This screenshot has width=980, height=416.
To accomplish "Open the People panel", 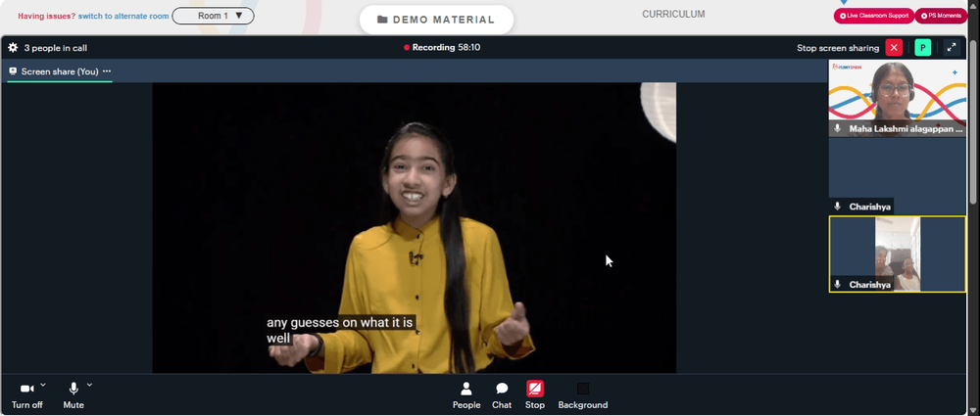I will click(466, 395).
